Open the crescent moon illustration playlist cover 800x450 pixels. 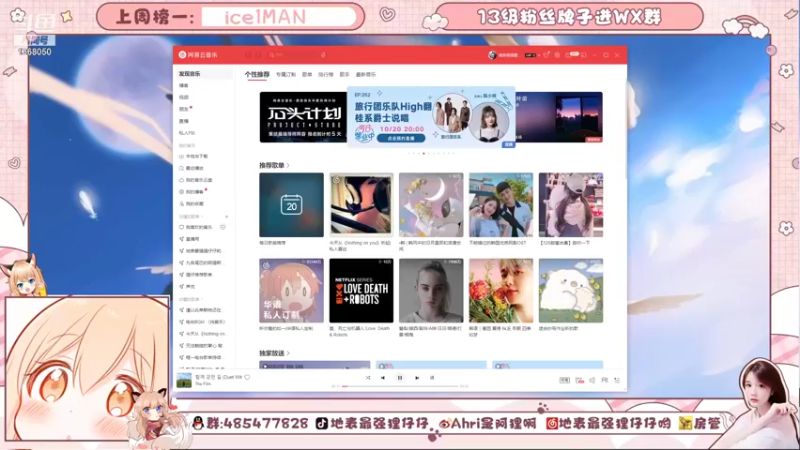click(431, 205)
